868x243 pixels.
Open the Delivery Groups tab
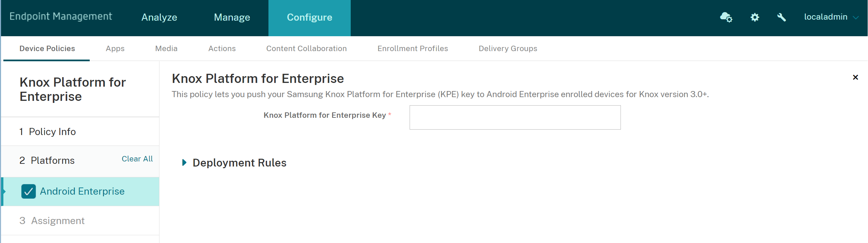[x=508, y=49]
